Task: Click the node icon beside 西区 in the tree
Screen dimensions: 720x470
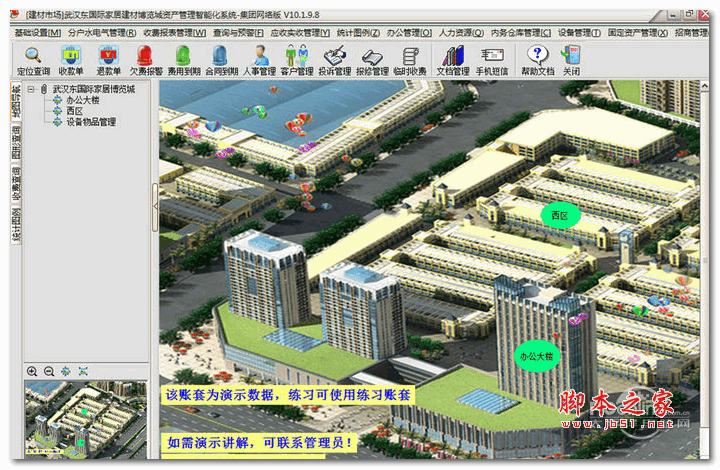Action: [57, 111]
